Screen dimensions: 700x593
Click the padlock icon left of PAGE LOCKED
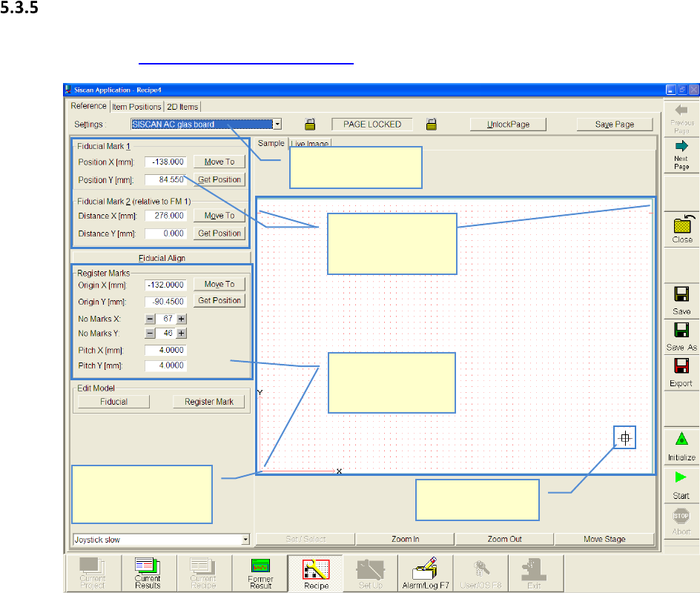[310, 124]
